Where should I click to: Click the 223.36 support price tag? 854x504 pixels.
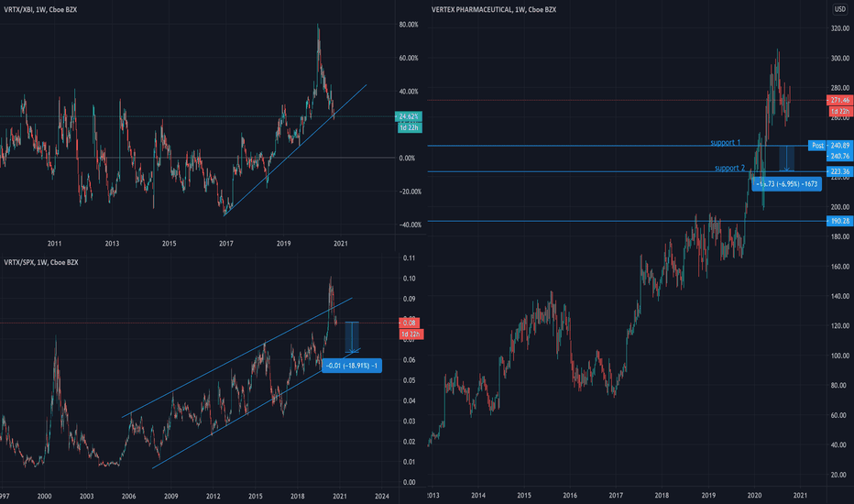[x=839, y=171]
